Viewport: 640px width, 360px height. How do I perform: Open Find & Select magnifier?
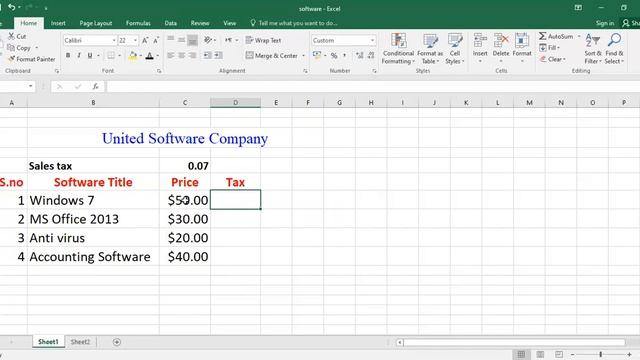point(614,49)
